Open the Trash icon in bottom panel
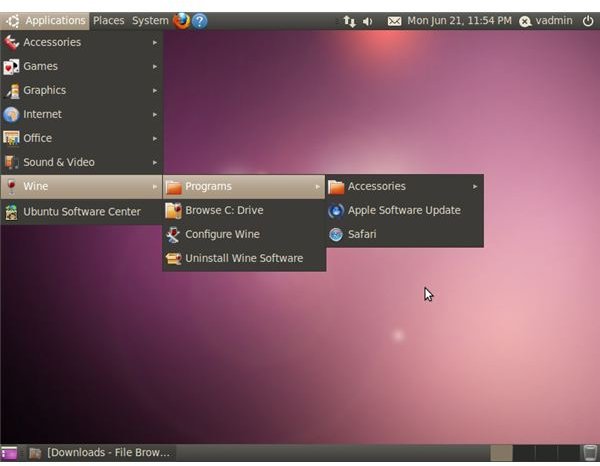The height and width of the screenshot is (466, 600). (590, 453)
